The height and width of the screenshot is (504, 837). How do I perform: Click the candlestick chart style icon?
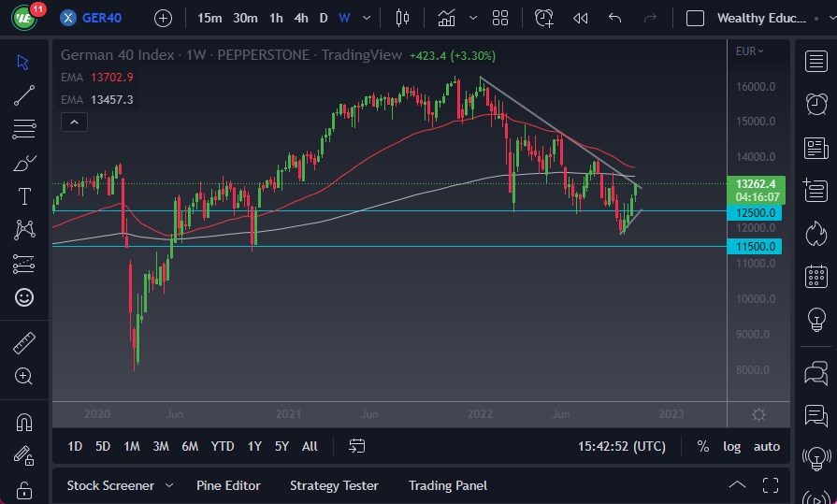pos(403,18)
